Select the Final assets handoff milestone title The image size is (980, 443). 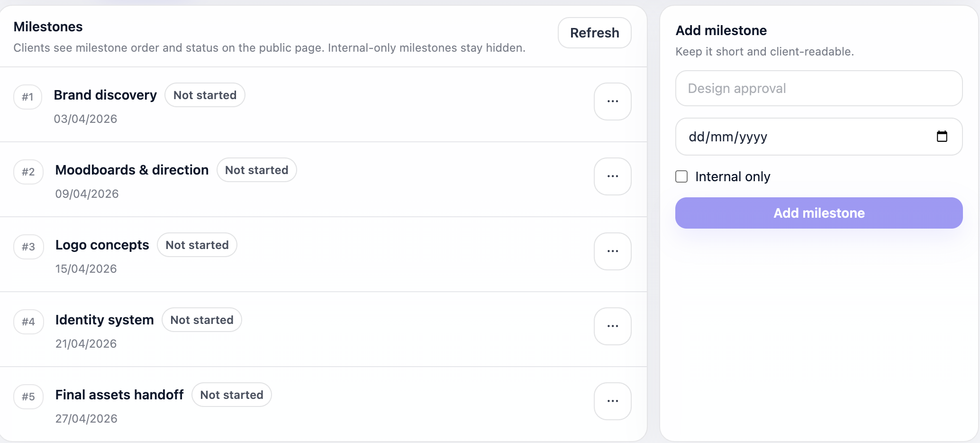(x=119, y=395)
